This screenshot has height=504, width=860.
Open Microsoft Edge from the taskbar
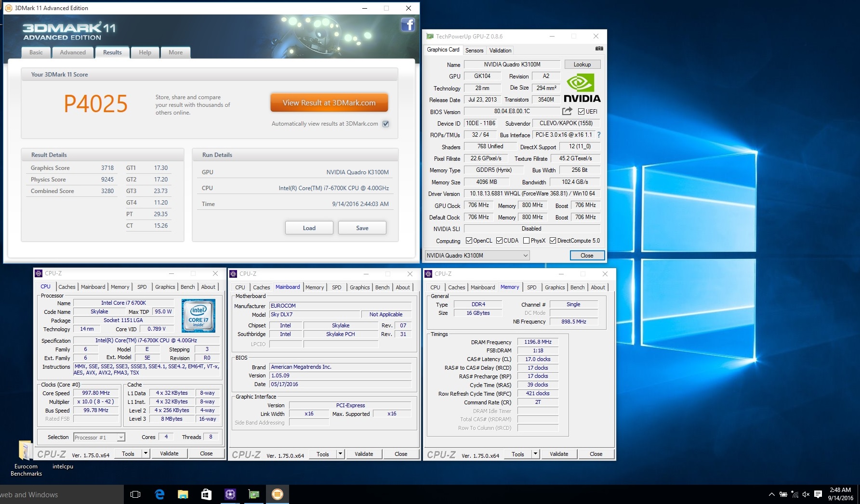[159, 494]
